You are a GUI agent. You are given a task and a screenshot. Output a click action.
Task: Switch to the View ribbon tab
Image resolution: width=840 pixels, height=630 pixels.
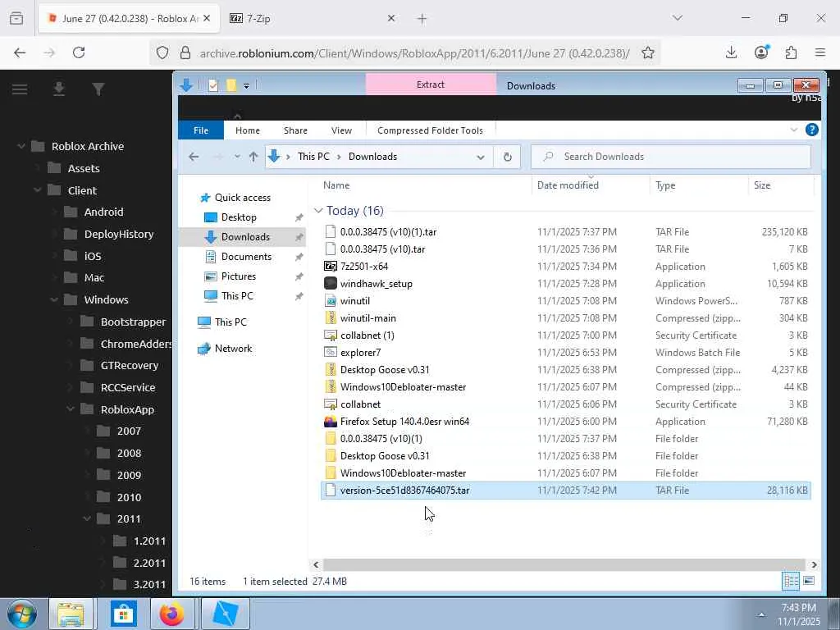pyautogui.click(x=341, y=130)
